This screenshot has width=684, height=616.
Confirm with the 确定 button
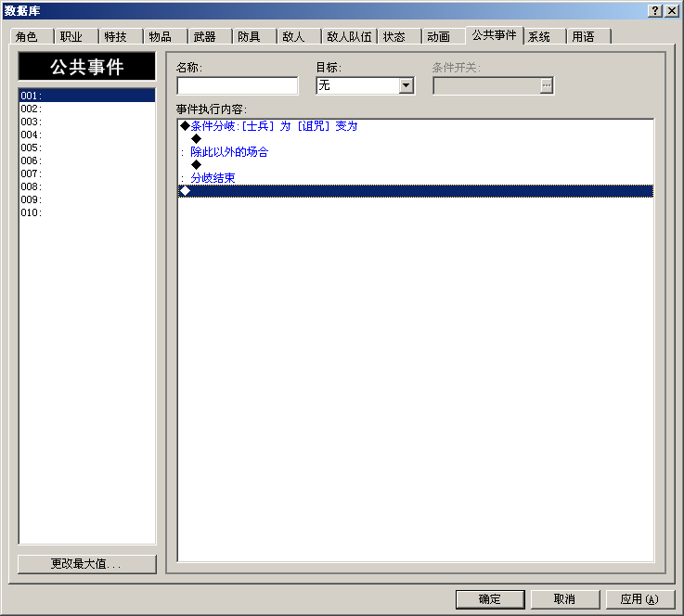490,599
